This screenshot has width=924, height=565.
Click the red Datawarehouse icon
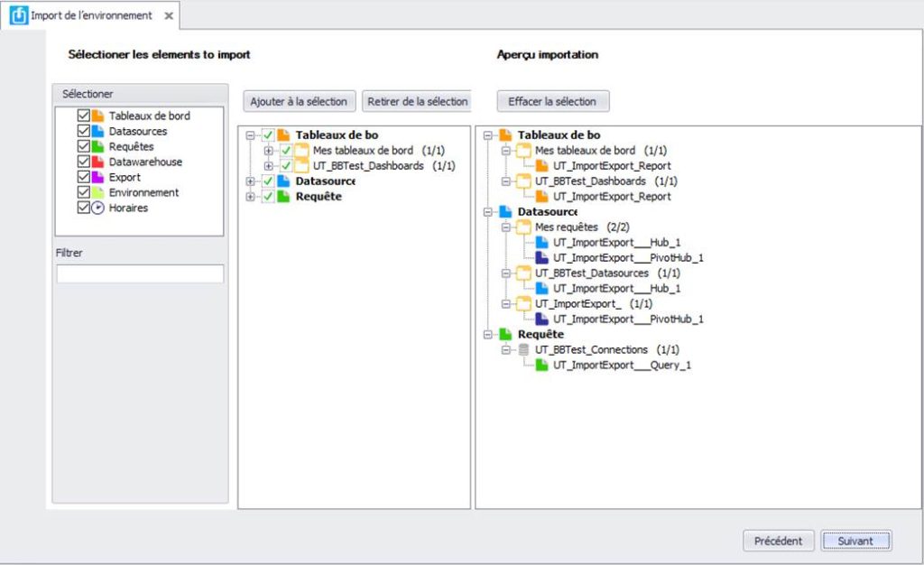point(97,162)
